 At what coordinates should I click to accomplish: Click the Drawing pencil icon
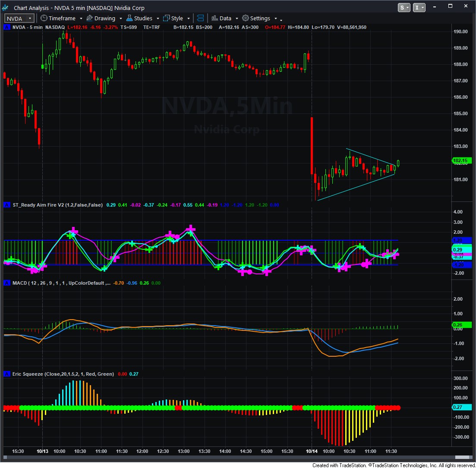coord(89,18)
